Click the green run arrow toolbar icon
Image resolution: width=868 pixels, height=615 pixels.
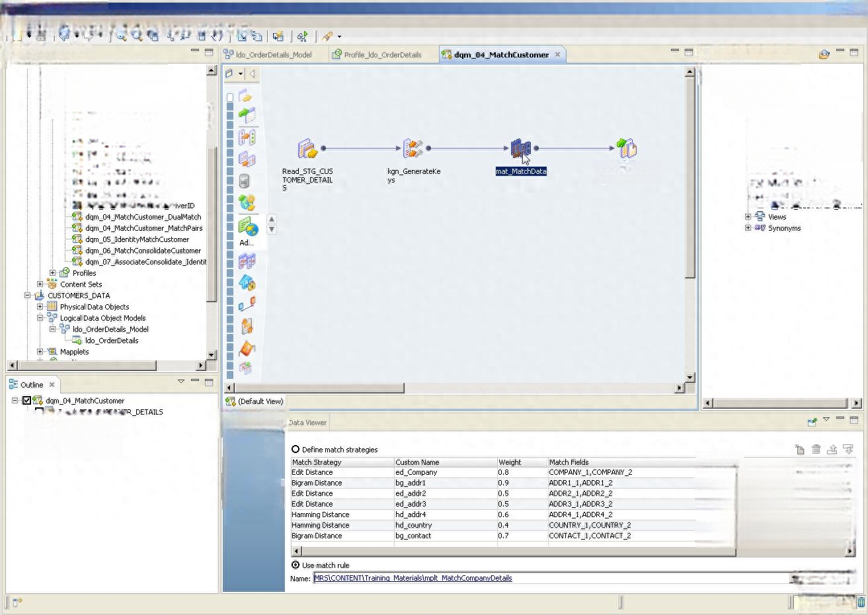pyautogui.click(x=302, y=36)
